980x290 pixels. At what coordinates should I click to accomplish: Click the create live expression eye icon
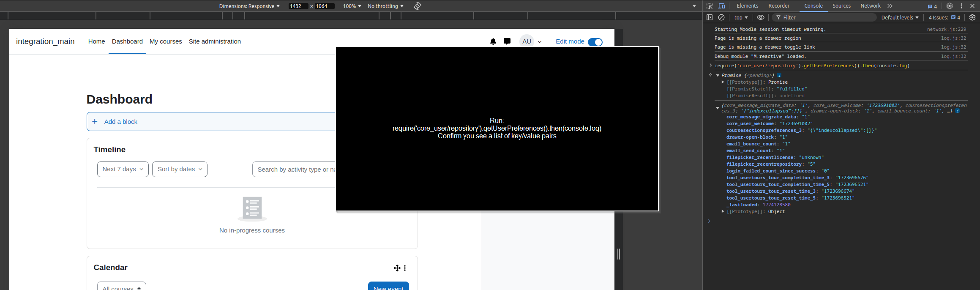point(760,17)
